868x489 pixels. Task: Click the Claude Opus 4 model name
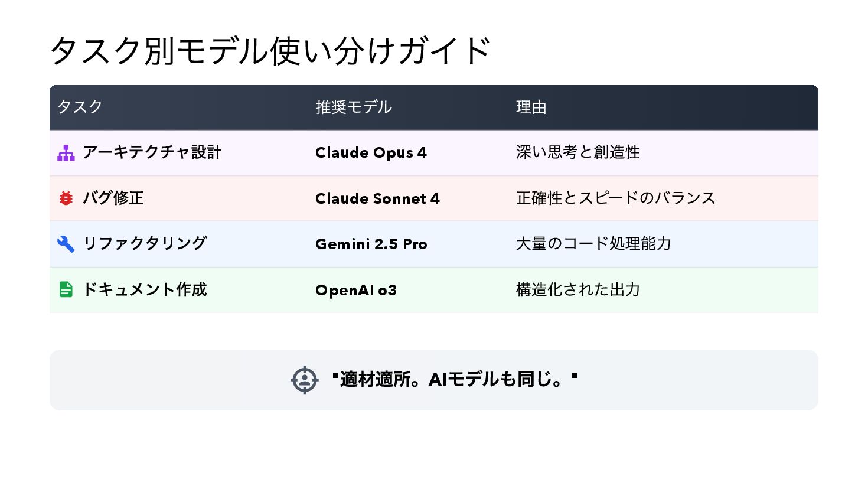pyautogui.click(x=371, y=152)
